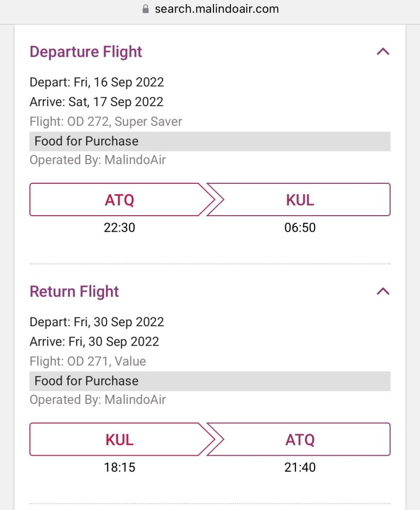Select KUL destination box in Departure Flight
This screenshot has width=420, height=510.
(300, 200)
